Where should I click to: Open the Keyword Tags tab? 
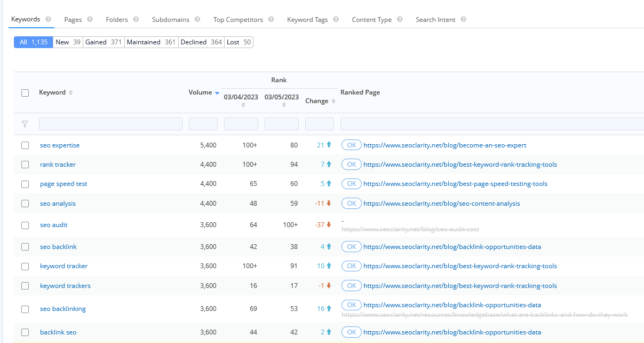(x=307, y=20)
